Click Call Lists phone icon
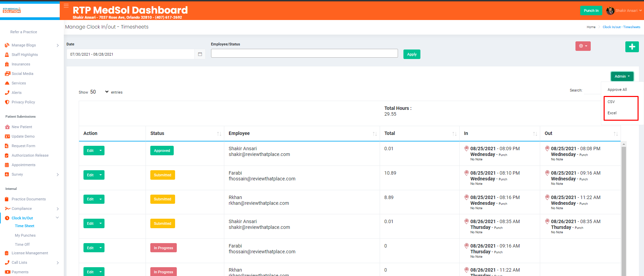Viewport: 644px width, 276px height. [7, 262]
